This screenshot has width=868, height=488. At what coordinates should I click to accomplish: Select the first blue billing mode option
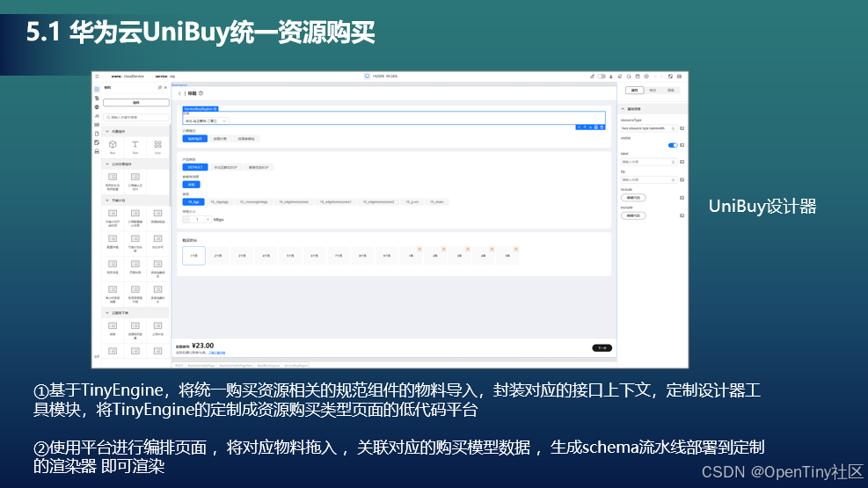pyautogui.click(x=195, y=139)
